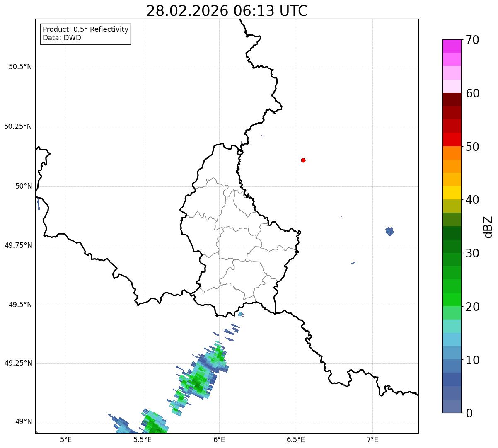Click the bright green swatch above 20

tap(452, 300)
